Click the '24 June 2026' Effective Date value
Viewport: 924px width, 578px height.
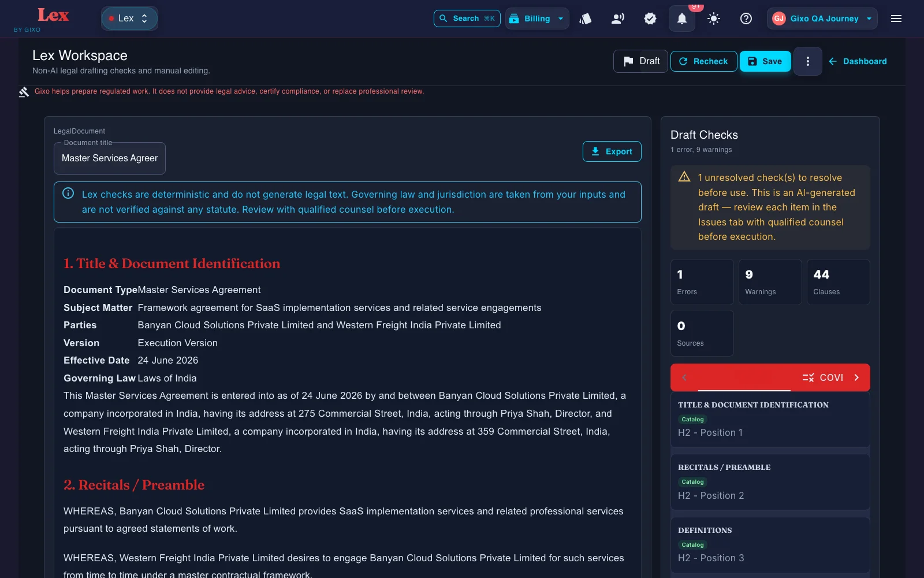(168, 361)
